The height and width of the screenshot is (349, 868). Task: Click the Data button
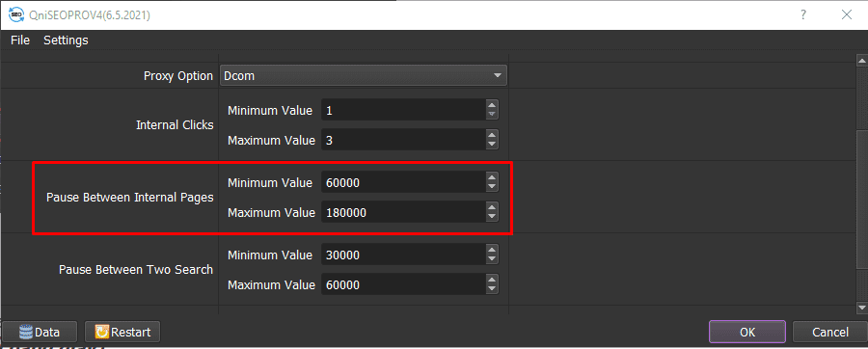(x=40, y=332)
